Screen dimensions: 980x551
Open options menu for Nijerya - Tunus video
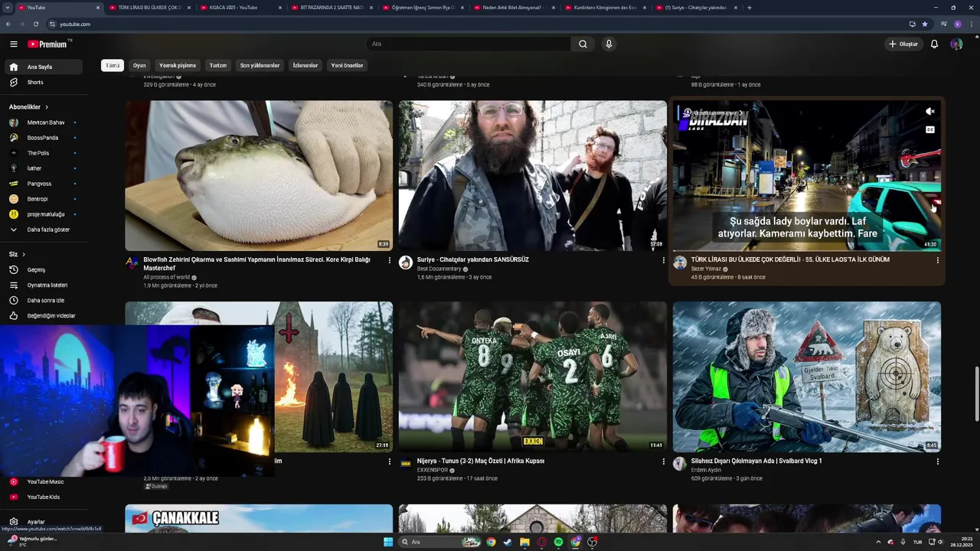point(664,461)
